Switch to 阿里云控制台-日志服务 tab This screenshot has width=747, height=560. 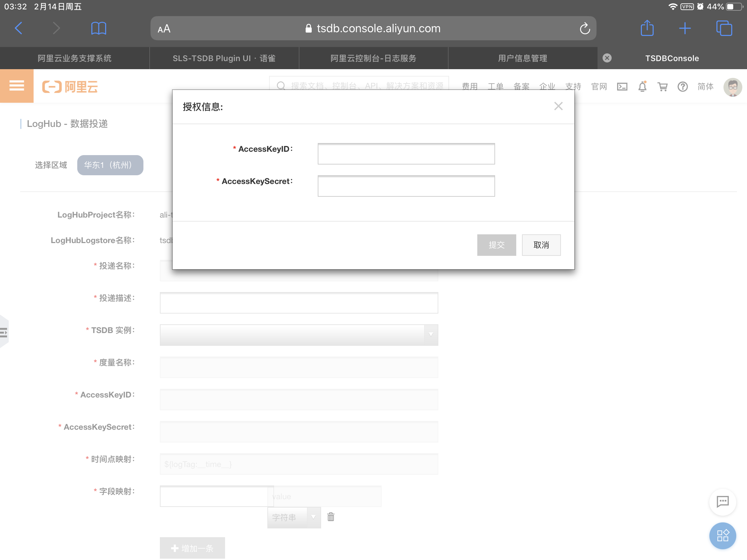coord(373,58)
